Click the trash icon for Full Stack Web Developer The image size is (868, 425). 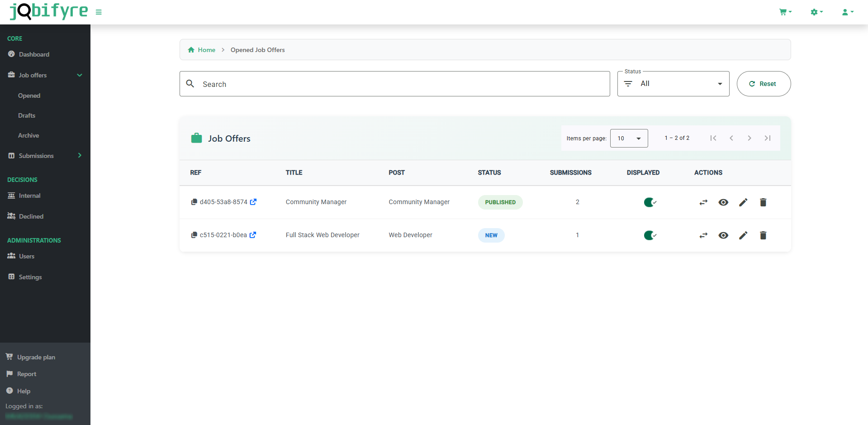pos(763,235)
